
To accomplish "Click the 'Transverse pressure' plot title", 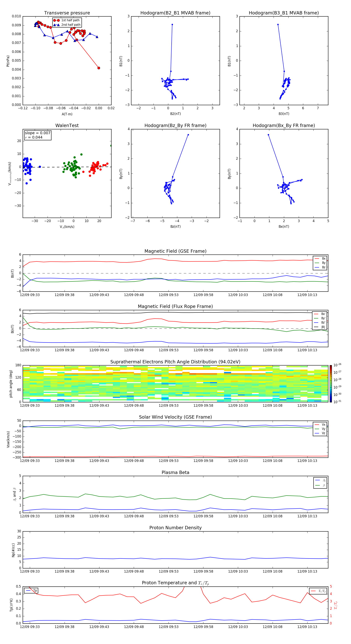I will pos(67,13).
